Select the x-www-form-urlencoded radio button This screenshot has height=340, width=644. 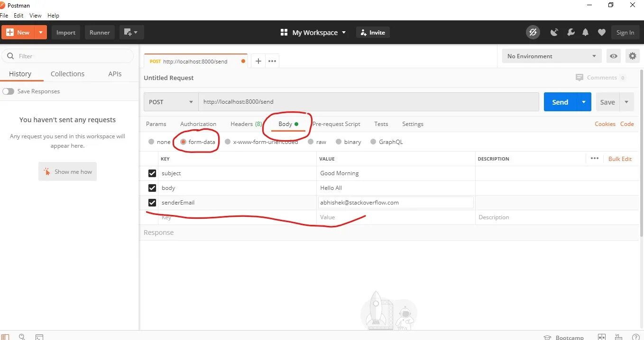(x=228, y=142)
